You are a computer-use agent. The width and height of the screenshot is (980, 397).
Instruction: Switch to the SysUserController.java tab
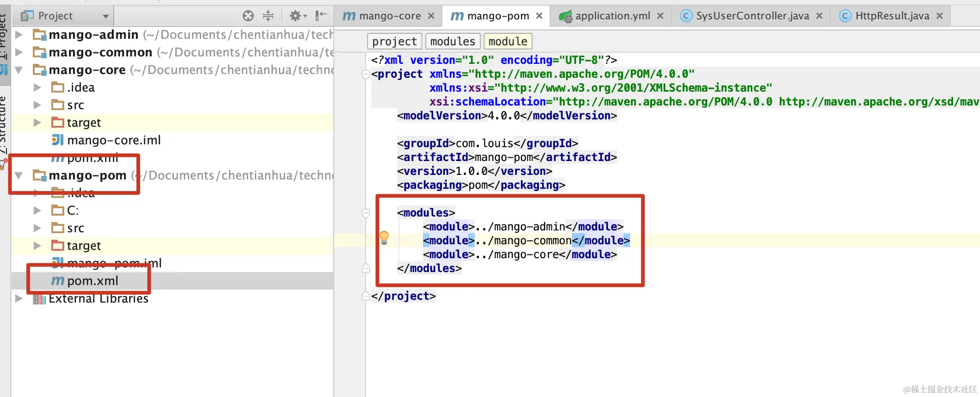(x=752, y=16)
